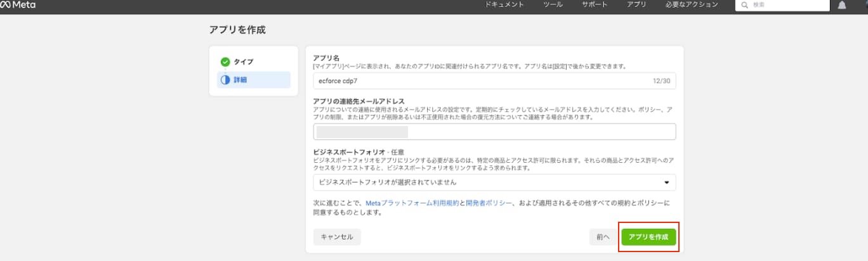Click the Meta logo in header
Image resolution: width=868 pixels, height=261 pixels.
coord(18,4)
